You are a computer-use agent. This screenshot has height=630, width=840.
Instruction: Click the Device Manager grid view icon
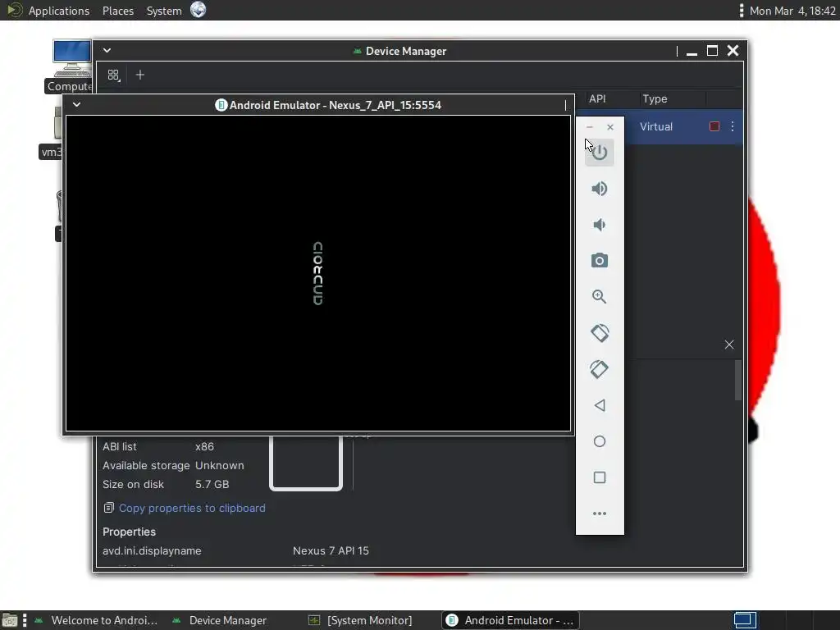click(x=113, y=75)
